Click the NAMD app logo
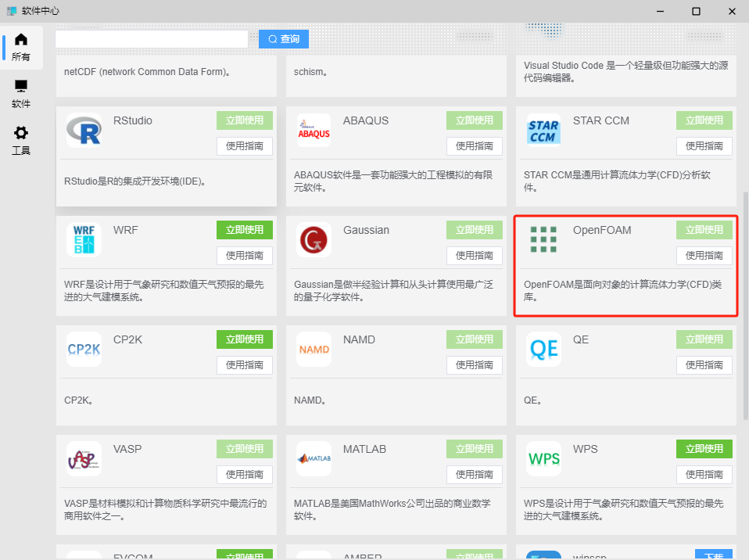This screenshot has height=560, width=749. click(x=314, y=349)
